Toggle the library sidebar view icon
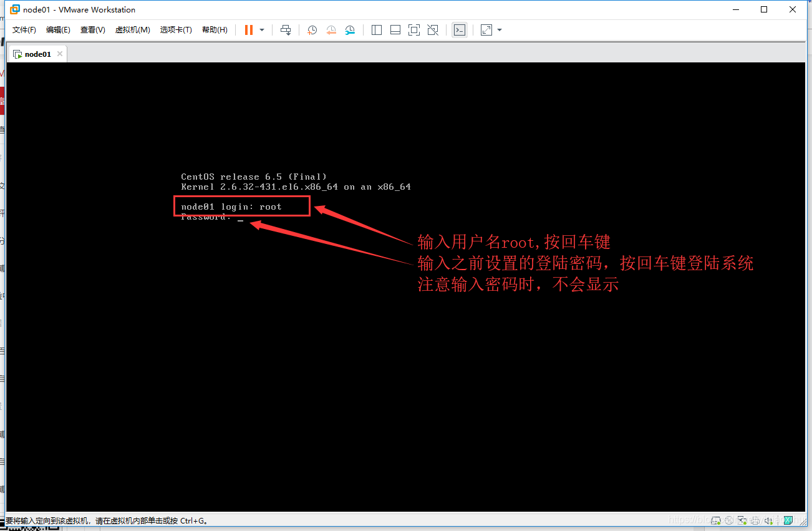 point(377,30)
